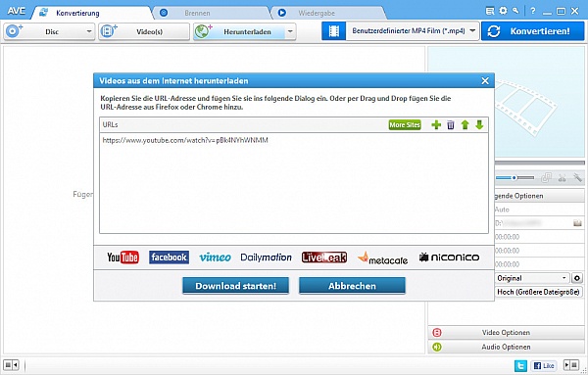This screenshot has height=375, width=588.
Task: Click the vimeo logo
Action: click(215, 258)
